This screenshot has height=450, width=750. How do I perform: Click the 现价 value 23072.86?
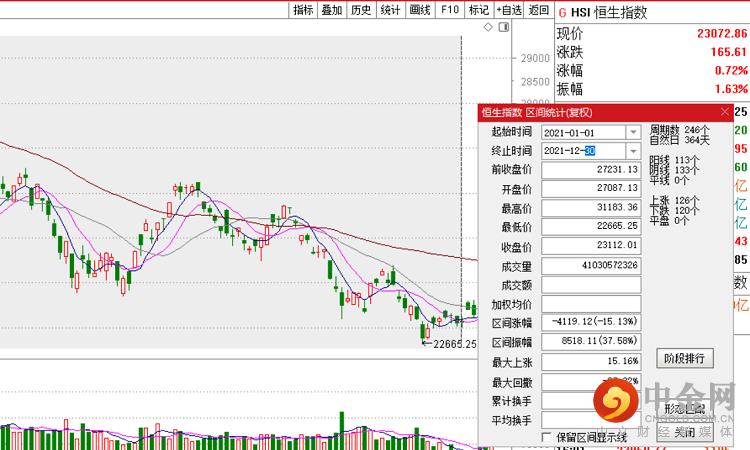[x=722, y=33]
